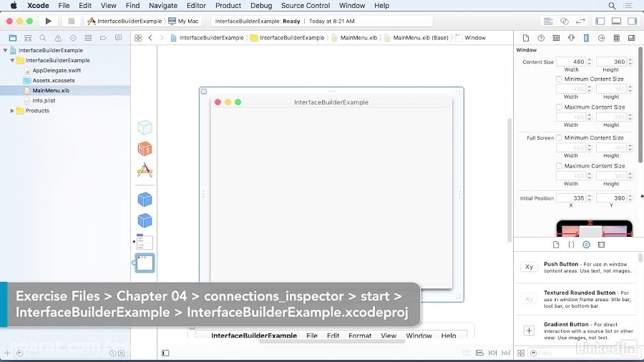Viewport: 644px width, 362px height.
Task: Select Push Button in object library
Action: point(577,268)
